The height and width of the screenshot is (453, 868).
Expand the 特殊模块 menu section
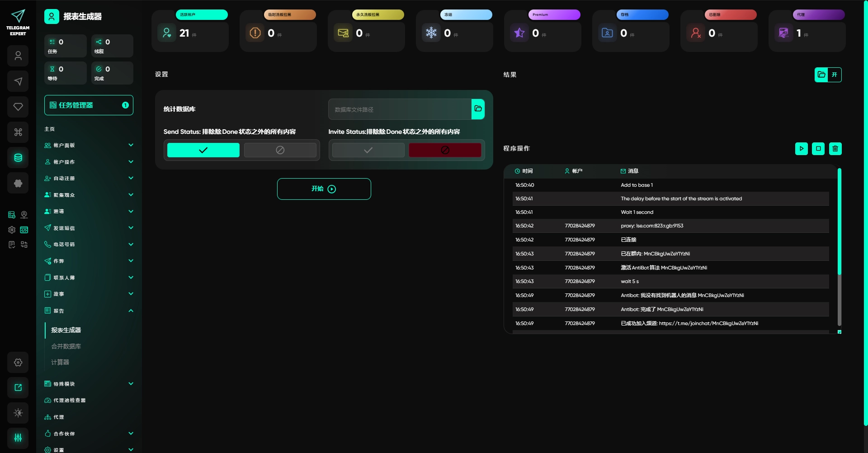89,384
